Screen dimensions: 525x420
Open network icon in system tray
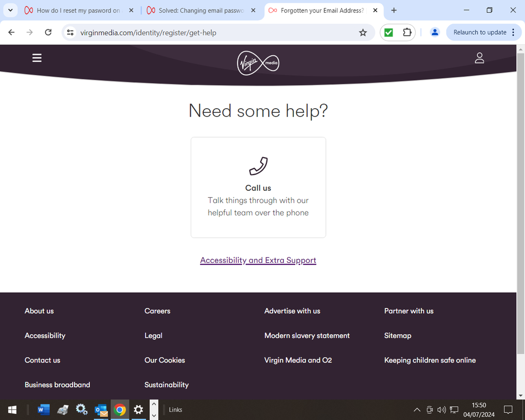[x=454, y=409]
